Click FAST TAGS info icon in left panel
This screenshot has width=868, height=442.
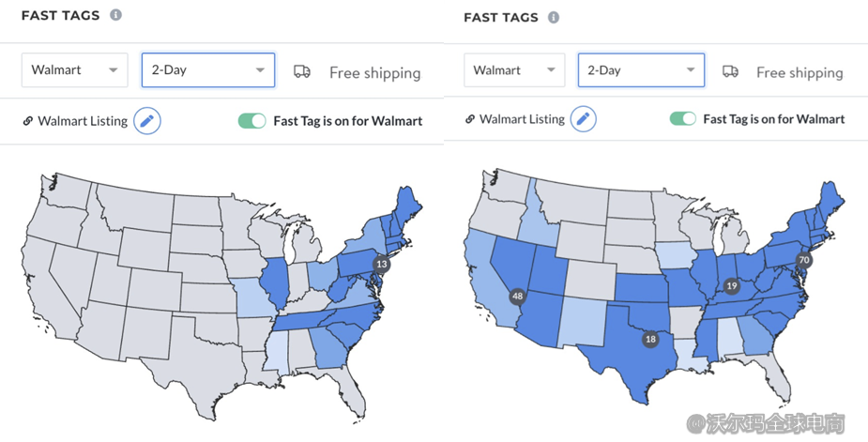pyautogui.click(x=115, y=15)
